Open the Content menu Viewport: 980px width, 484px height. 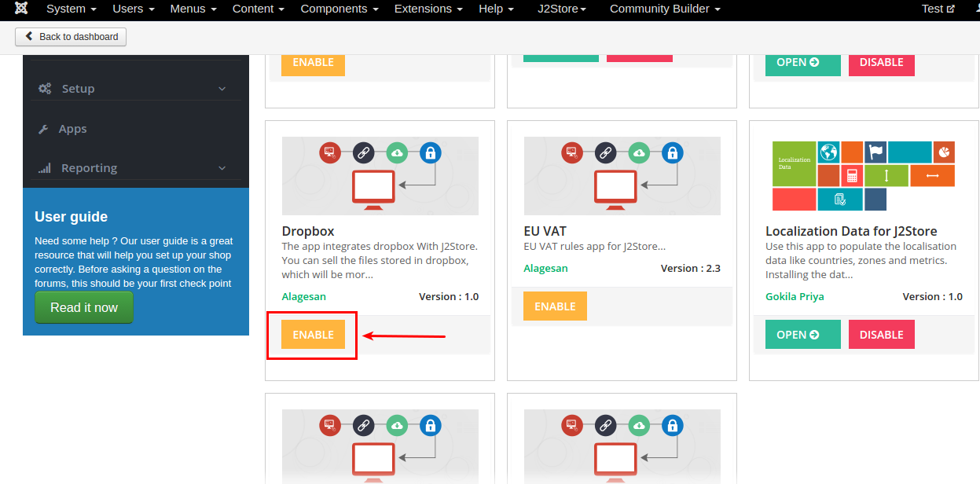click(x=259, y=9)
